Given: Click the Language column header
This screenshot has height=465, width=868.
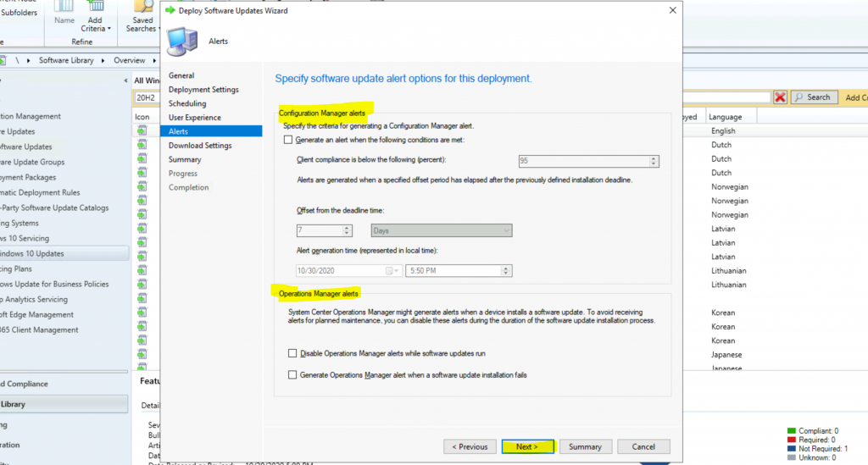Looking at the screenshot, I should click(726, 117).
